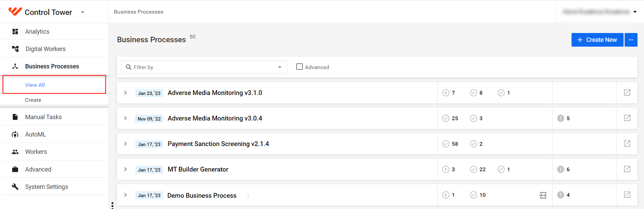The height and width of the screenshot is (209, 644).
Task: Open Adverse Media Monitoring v3.1.0 in new window
Action: click(627, 93)
